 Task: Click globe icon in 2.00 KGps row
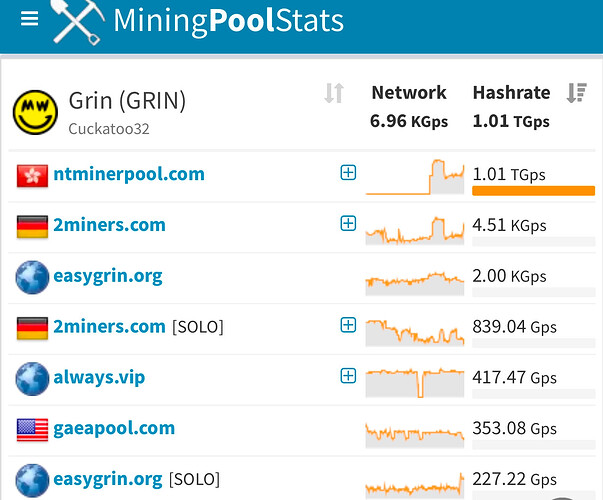tap(32, 277)
